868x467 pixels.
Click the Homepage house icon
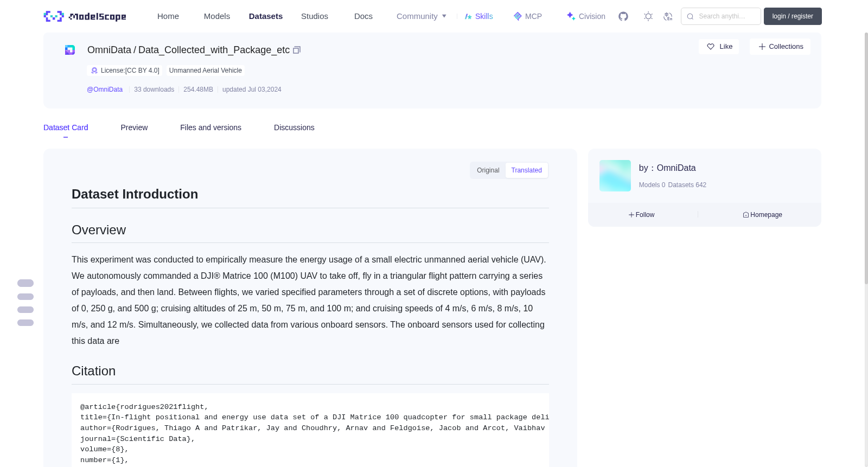pos(746,215)
